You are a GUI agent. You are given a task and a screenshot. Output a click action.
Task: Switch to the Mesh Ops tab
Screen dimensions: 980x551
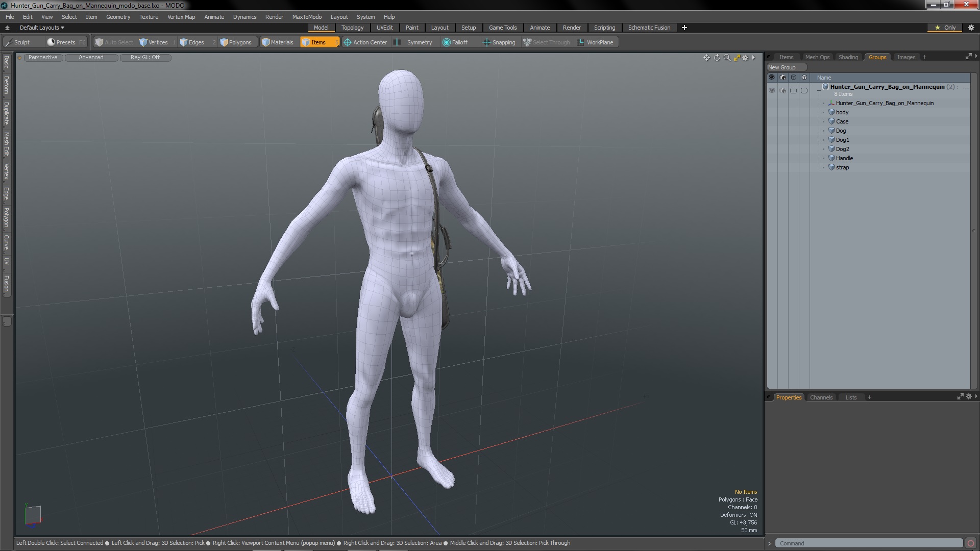coord(817,57)
